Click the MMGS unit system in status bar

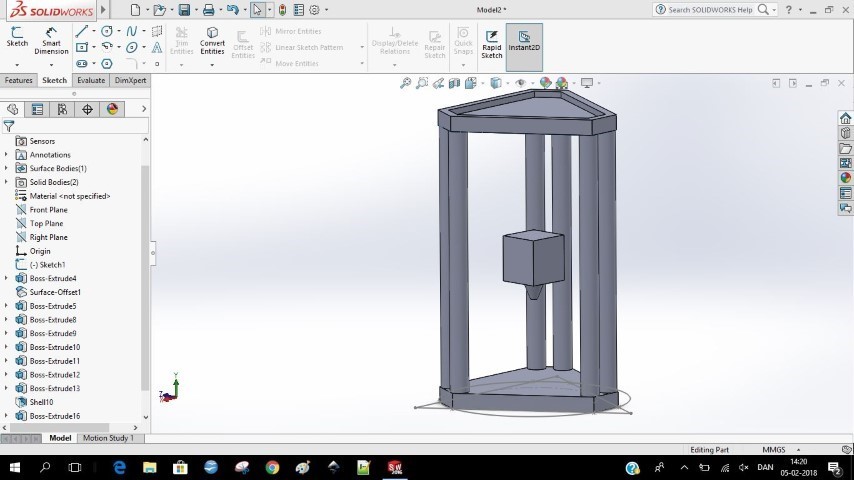[773, 450]
